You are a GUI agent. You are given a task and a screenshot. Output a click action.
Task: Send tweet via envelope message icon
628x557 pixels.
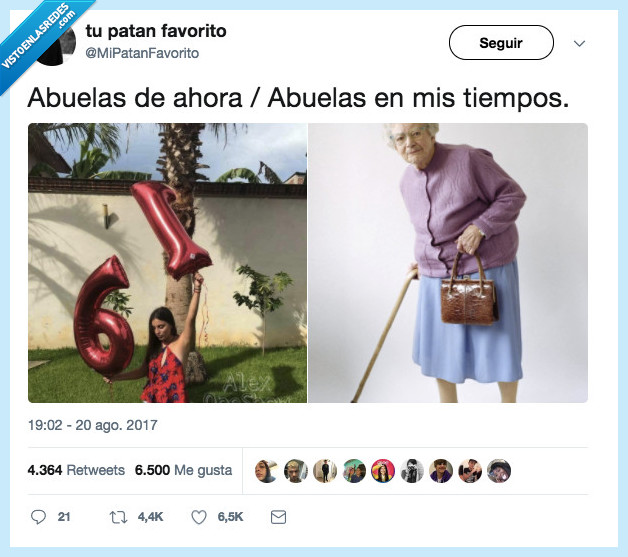tap(278, 517)
